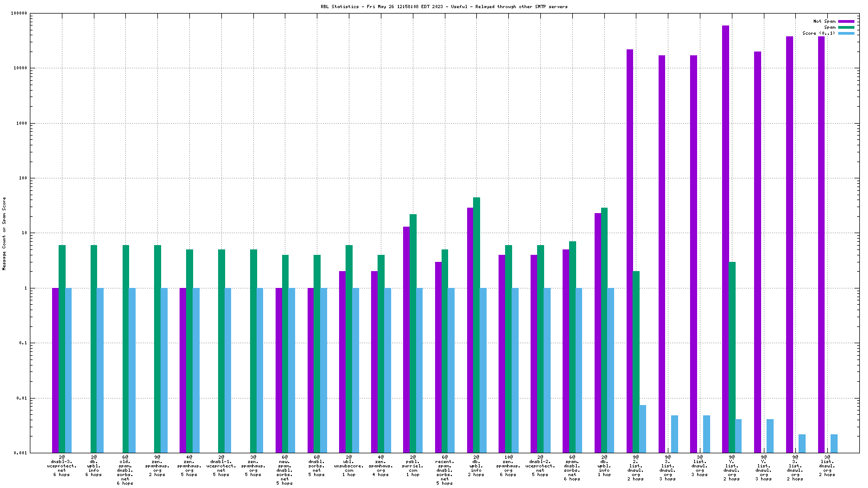Click the green Spam bar for psbl.surriel.com
868x488 pixels.
pyautogui.click(x=413, y=333)
